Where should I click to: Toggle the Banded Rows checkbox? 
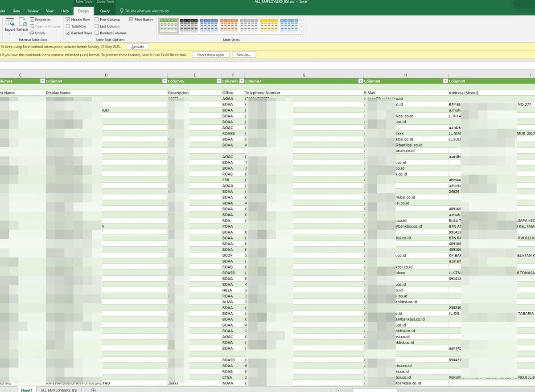(x=68, y=33)
